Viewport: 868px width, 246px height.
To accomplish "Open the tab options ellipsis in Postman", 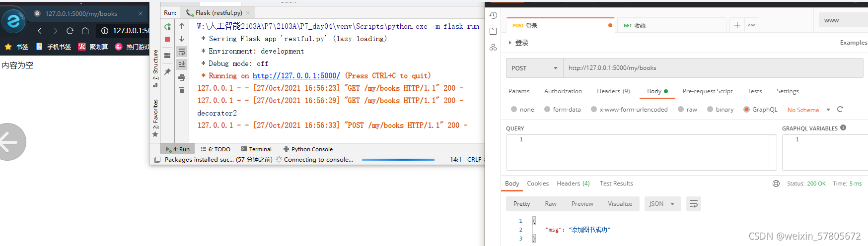I will pos(752,25).
